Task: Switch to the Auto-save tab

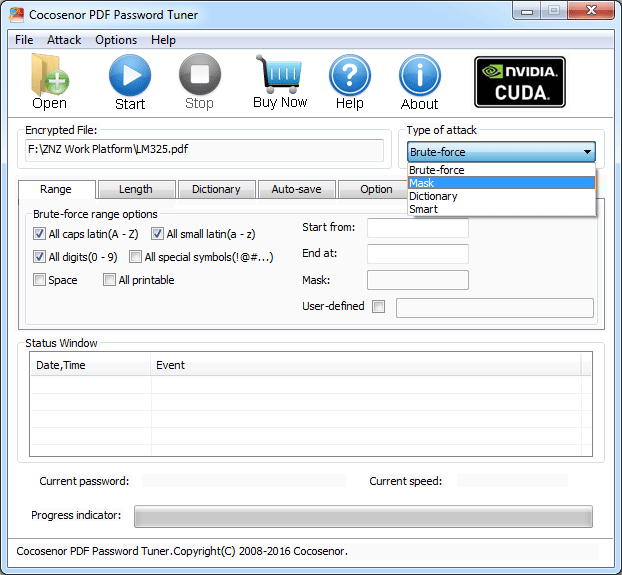Action: 296,189
